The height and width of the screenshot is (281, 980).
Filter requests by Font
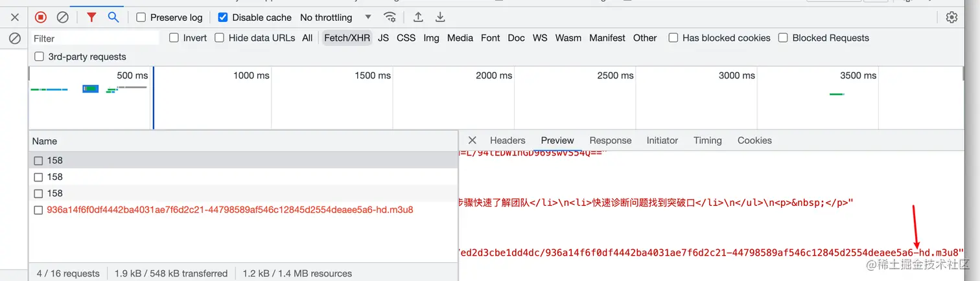click(x=490, y=38)
